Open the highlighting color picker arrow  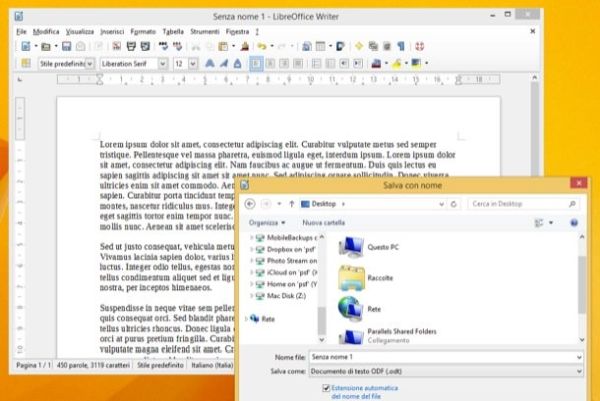pos(406,64)
